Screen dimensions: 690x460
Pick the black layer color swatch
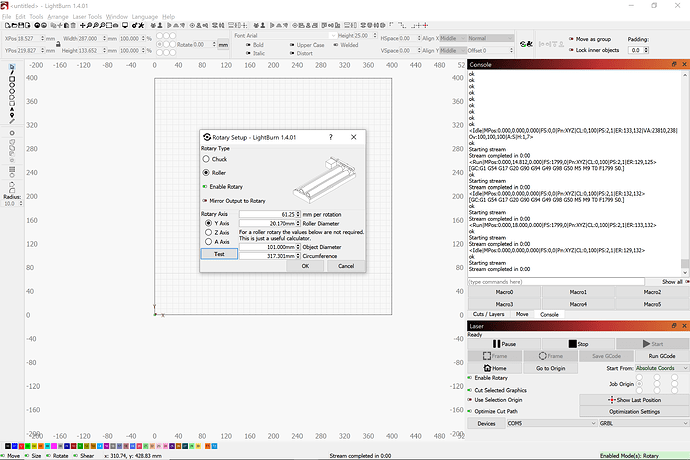click(7, 446)
